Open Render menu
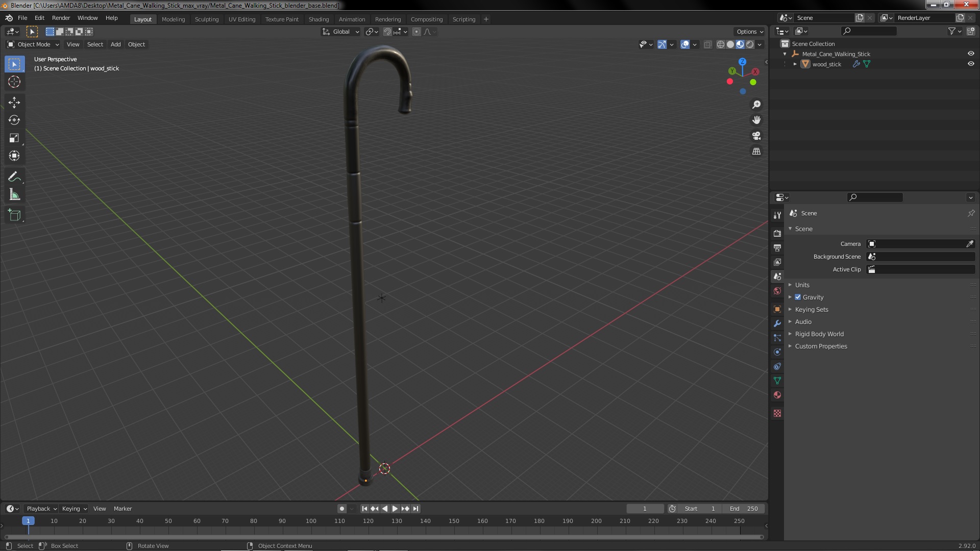 click(61, 18)
